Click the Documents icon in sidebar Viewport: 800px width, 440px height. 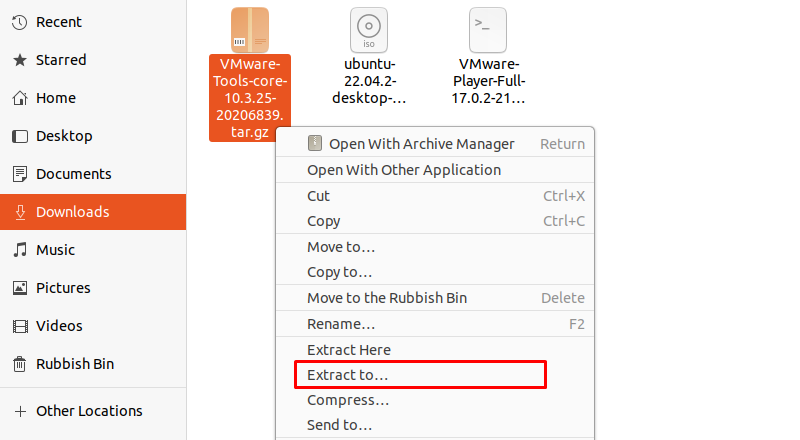point(19,174)
